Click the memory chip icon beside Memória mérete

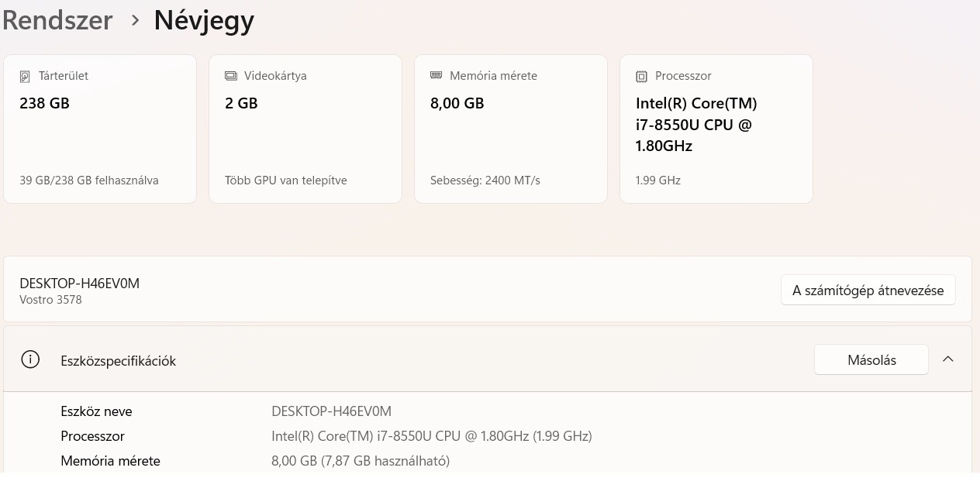tap(436, 76)
